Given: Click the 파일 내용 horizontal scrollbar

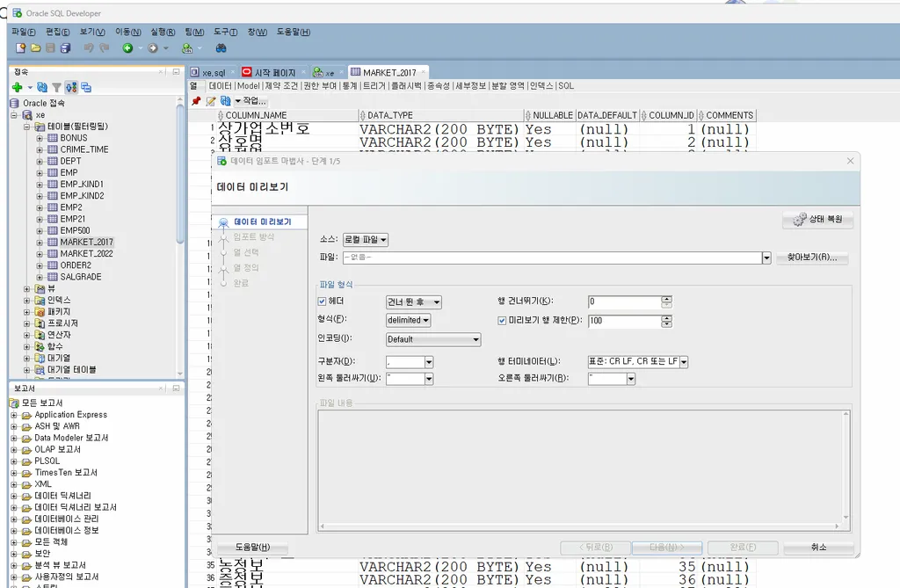Looking at the screenshot, I should (579, 526).
